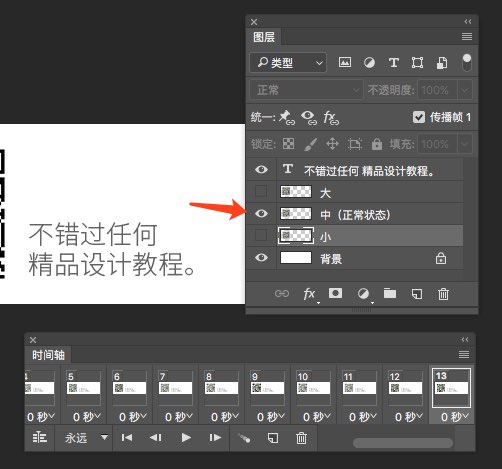
Task: Open the fx layer style icon
Action: (309, 294)
